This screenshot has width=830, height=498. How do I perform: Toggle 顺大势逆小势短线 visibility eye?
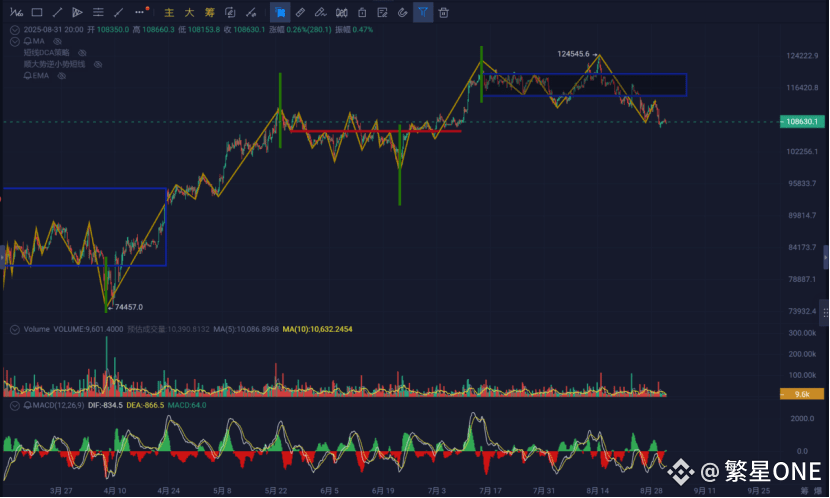click(98, 65)
